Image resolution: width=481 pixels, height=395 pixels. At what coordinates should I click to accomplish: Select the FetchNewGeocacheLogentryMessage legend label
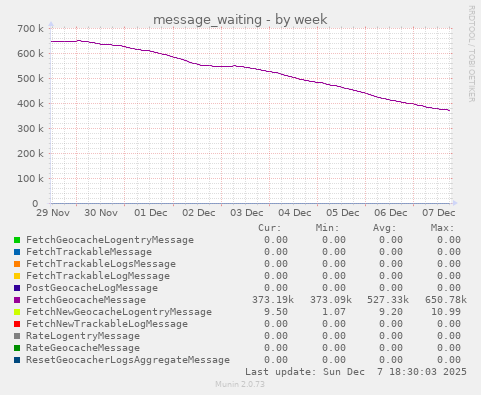click(x=119, y=312)
